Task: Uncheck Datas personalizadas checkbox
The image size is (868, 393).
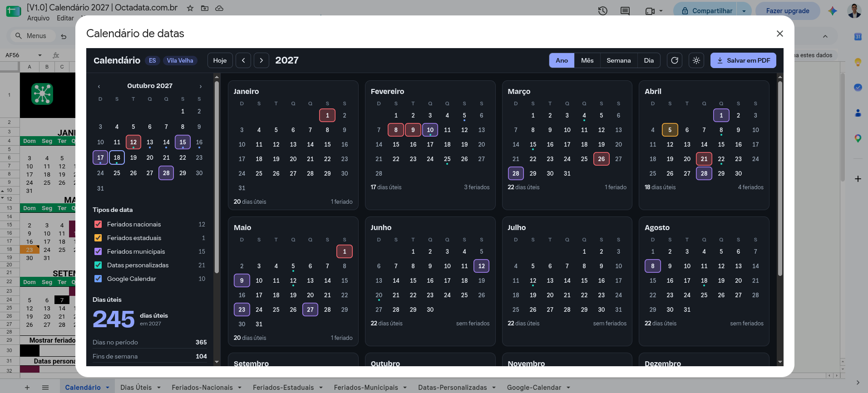Action: [98, 265]
